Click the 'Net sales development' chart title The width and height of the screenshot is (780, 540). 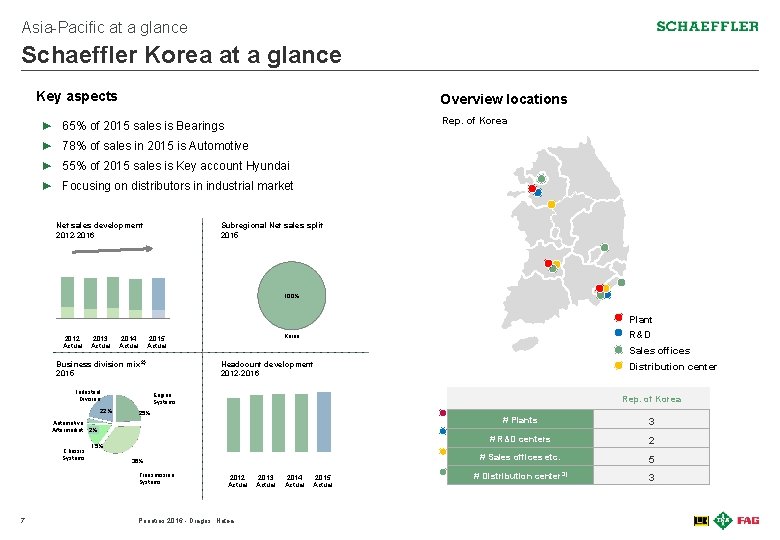[99, 225]
